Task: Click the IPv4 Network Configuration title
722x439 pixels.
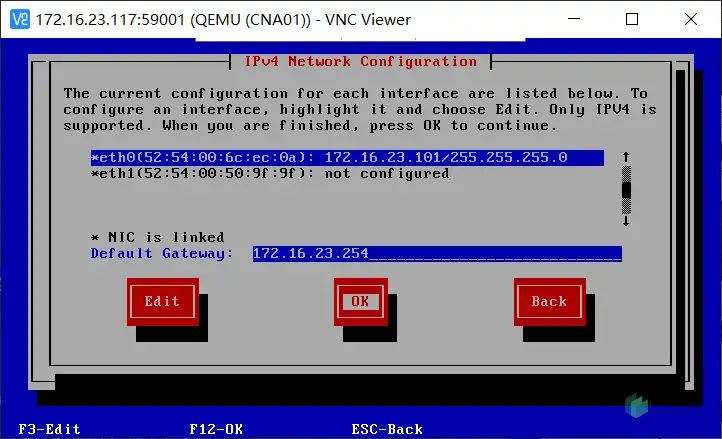Action: tap(361, 61)
